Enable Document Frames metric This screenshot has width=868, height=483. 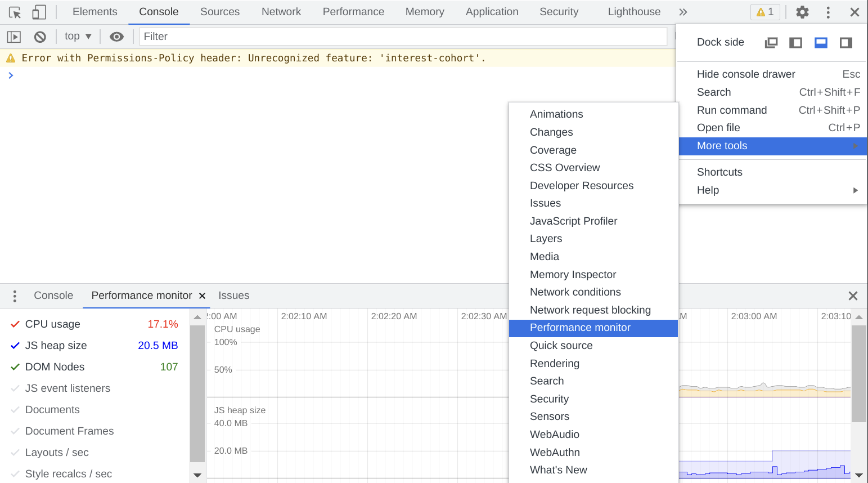click(x=15, y=431)
